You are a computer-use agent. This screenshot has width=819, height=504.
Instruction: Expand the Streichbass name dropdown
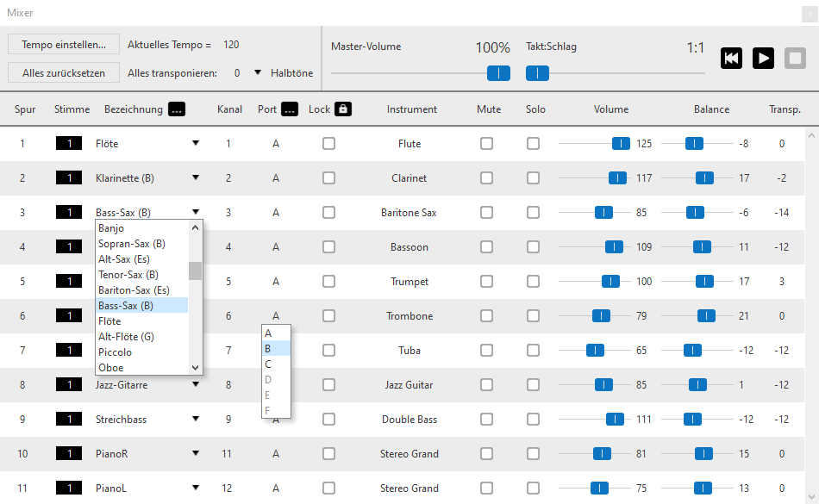[x=196, y=420]
